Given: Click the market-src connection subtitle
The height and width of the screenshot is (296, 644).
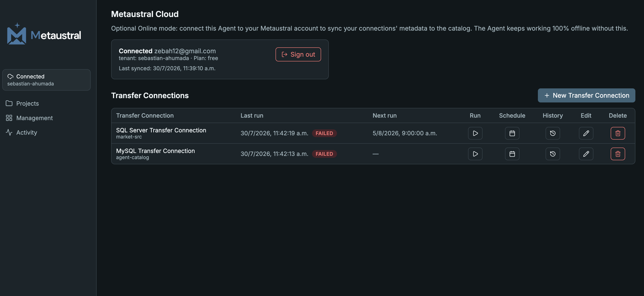Looking at the screenshot, I should 129,137.
